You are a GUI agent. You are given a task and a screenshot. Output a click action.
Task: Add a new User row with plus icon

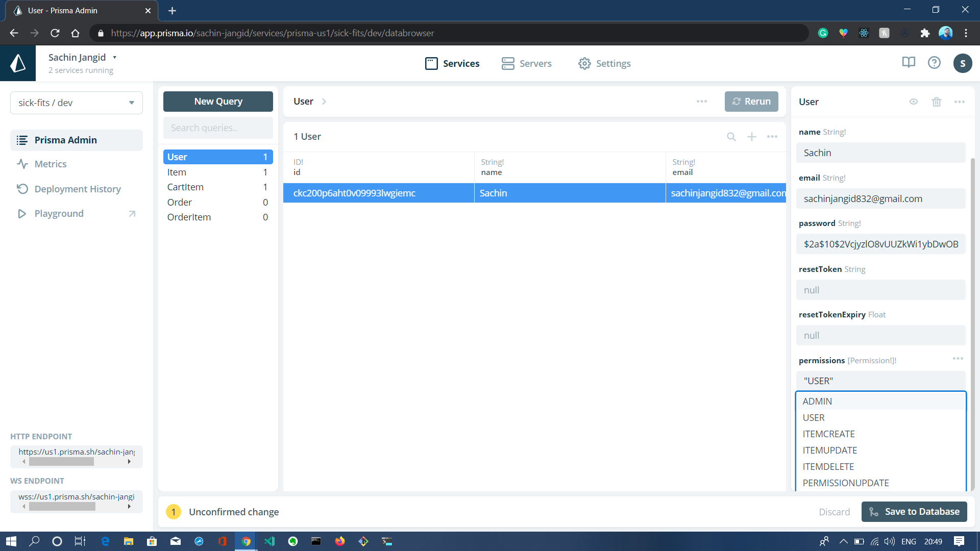tap(752, 137)
